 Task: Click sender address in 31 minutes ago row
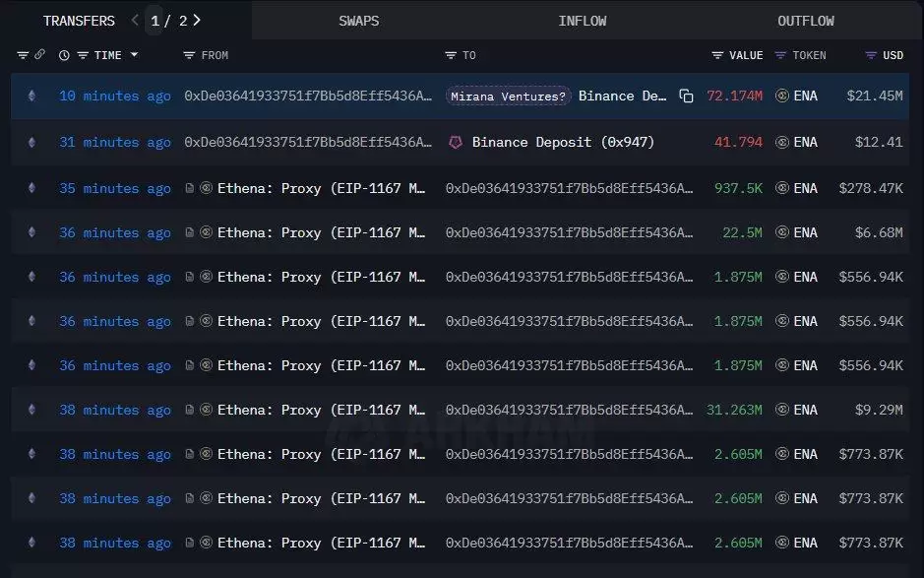tap(308, 142)
